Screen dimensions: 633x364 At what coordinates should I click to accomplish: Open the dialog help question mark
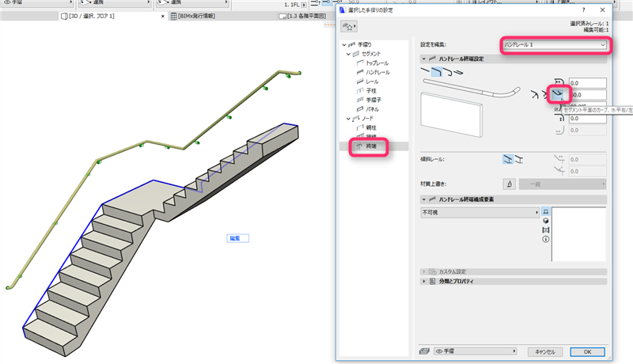[583, 10]
